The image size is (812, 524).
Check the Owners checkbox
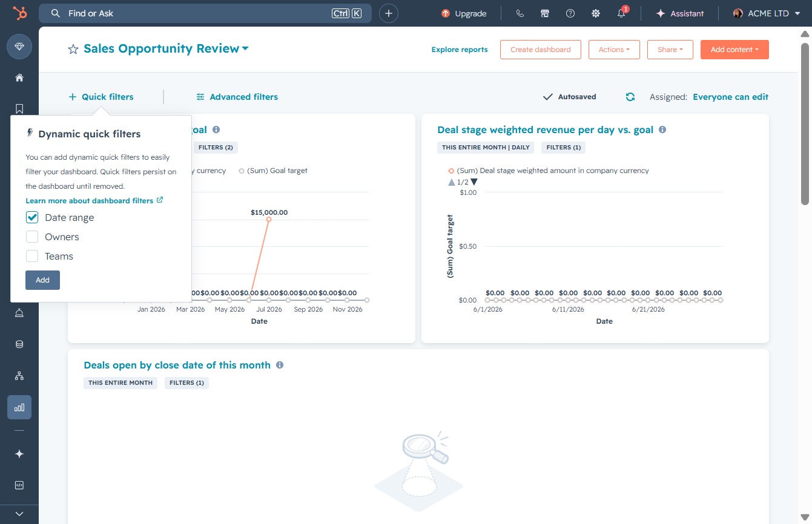pos(32,237)
